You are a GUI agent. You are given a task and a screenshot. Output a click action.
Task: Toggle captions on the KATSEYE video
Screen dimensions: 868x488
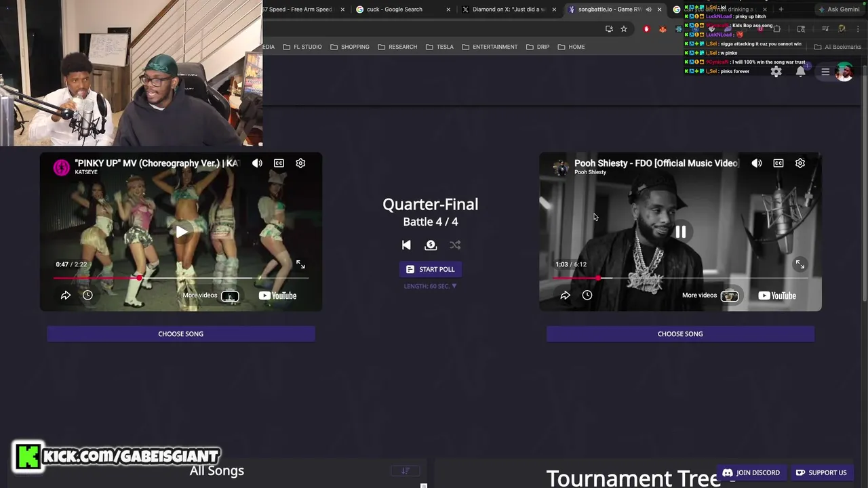click(279, 163)
